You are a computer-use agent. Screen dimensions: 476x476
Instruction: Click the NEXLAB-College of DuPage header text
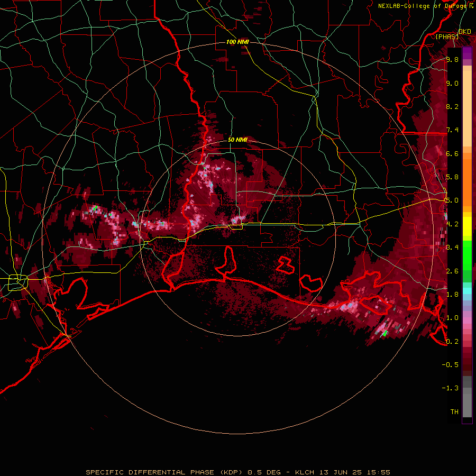[423, 6]
